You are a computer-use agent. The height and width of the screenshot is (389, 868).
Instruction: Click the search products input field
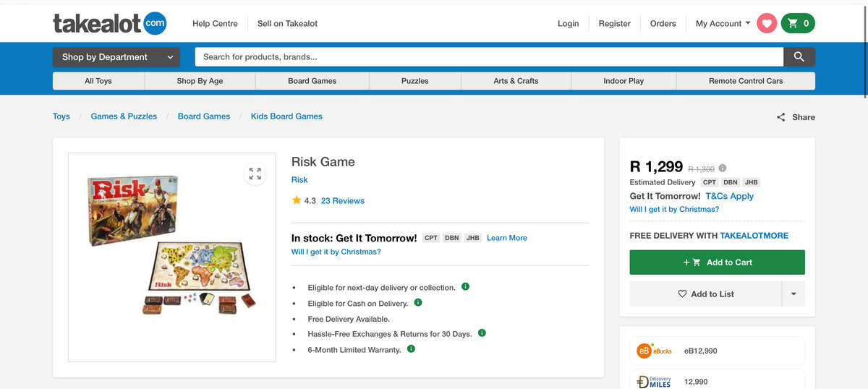click(x=488, y=57)
